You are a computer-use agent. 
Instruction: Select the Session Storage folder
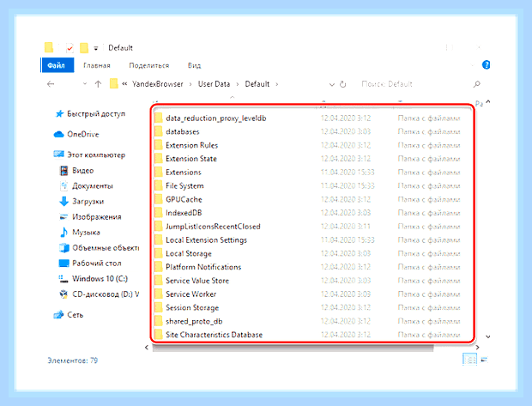192,307
